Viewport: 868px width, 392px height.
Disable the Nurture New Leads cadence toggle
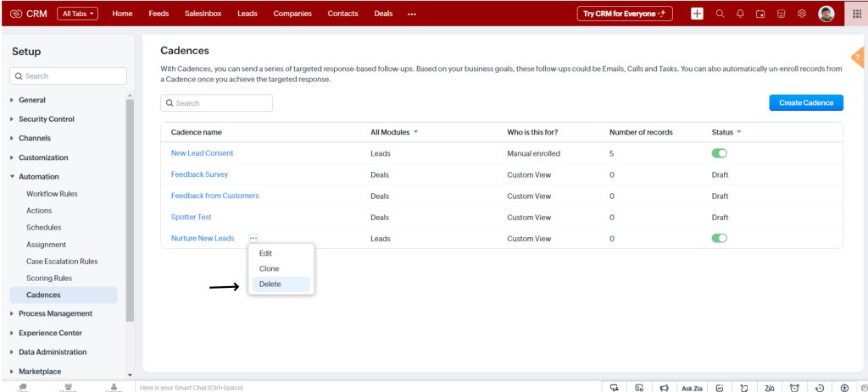pyautogui.click(x=720, y=239)
